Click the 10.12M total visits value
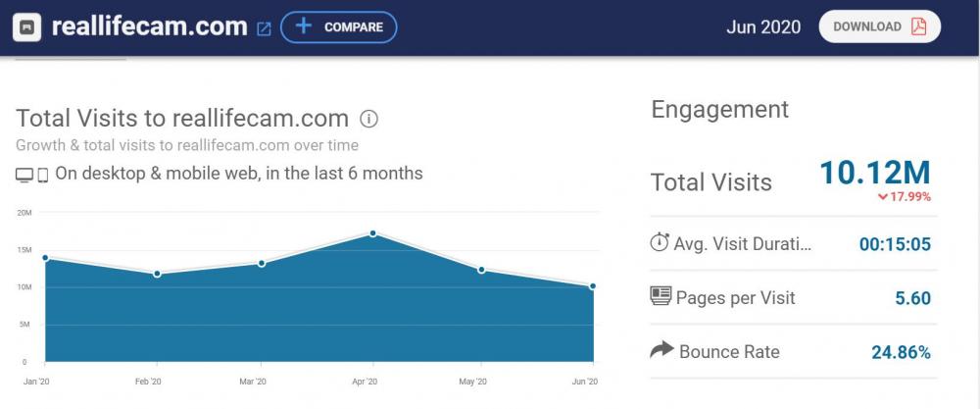 pos(874,173)
